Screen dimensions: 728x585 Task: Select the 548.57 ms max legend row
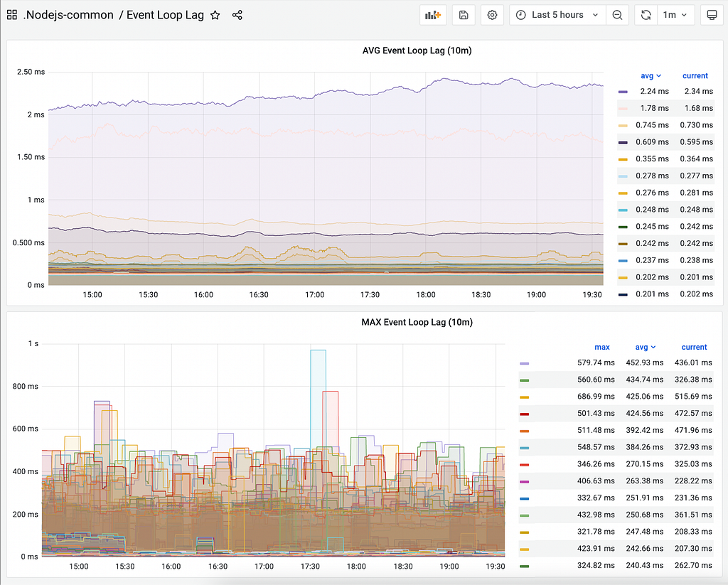coord(616,447)
